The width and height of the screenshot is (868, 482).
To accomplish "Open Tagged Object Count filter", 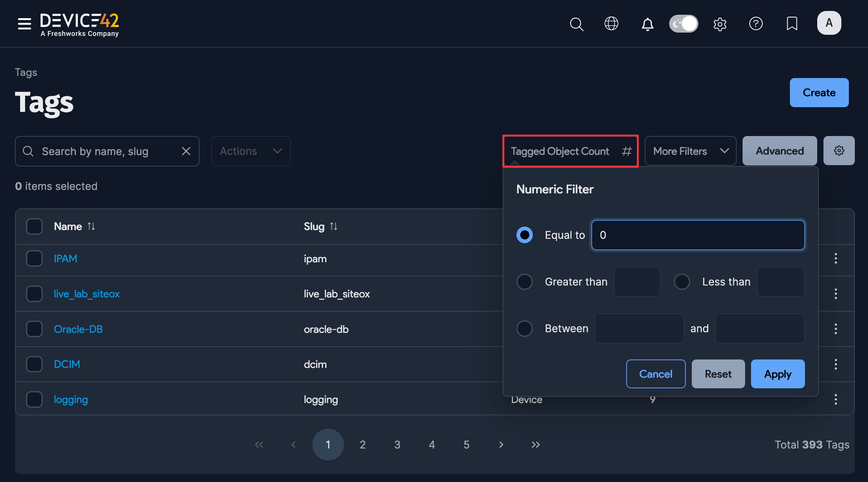I will [x=570, y=151].
